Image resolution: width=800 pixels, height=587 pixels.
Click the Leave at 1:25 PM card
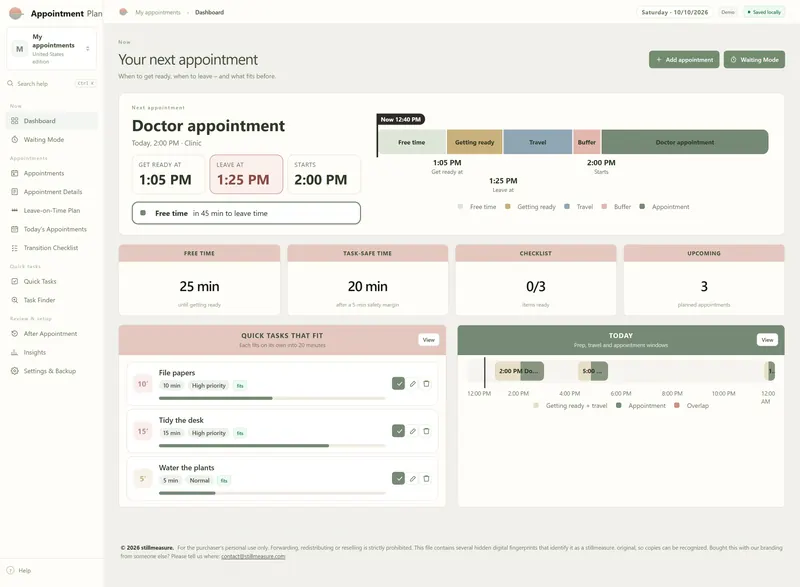click(x=246, y=174)
